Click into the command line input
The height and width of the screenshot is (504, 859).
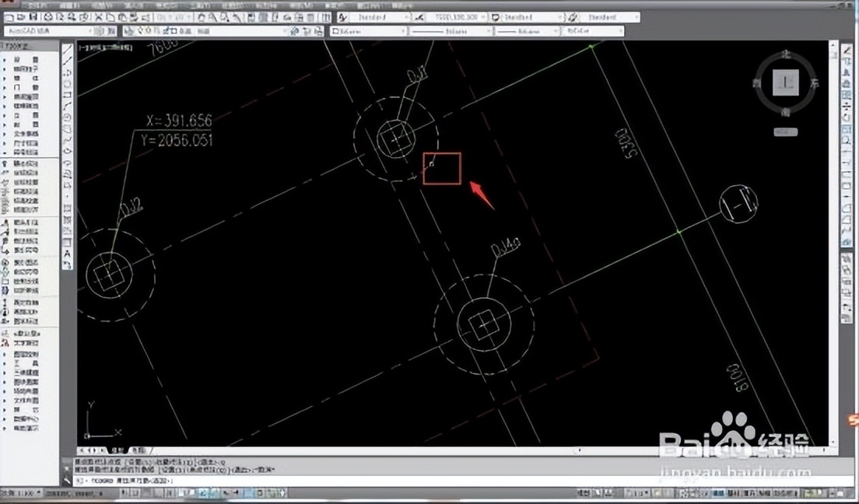point(311,481)
